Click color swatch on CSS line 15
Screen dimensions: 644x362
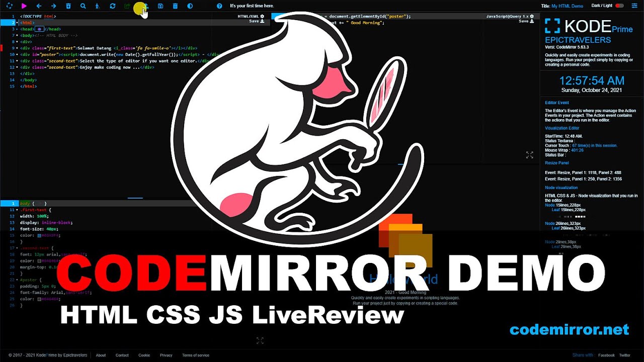click(x=39, y=235)
